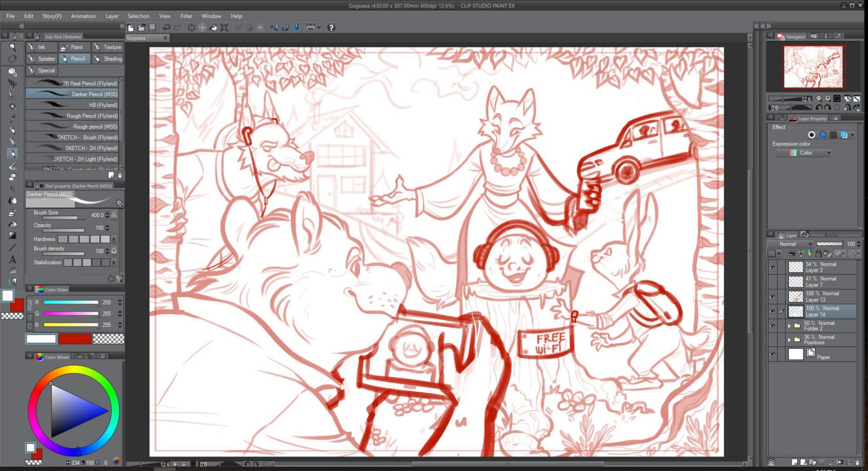Image resolution: width=868 pixels, height=471 pixels.
Task: Select the Eyedropper tool
Action: tap(12, 119)
